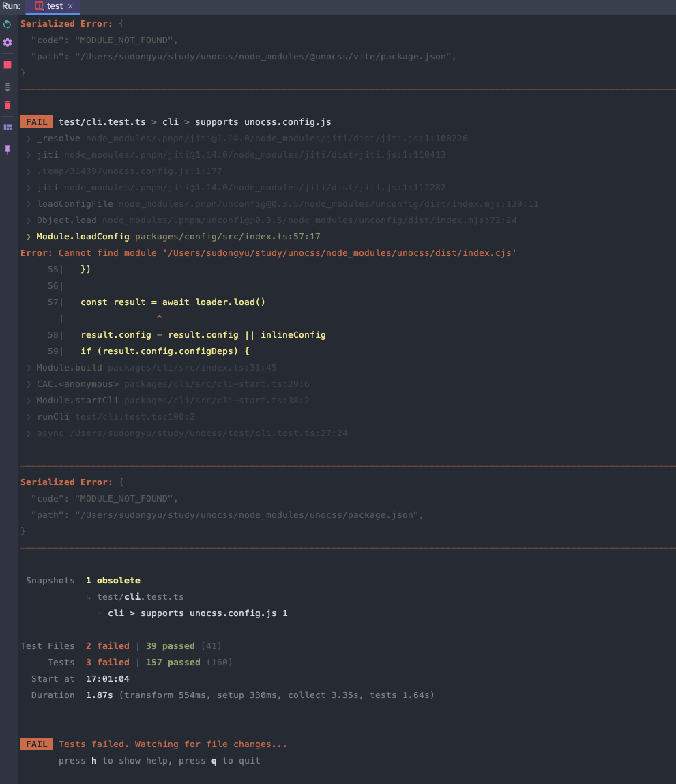
Task: Clear console output with trash icon
Action: [x=8, y=106]
